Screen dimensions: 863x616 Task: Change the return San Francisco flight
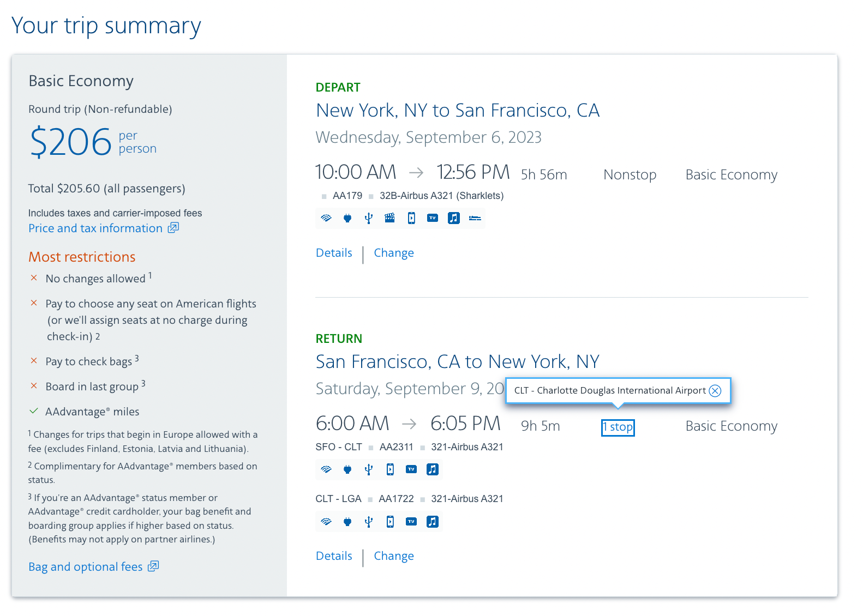[x=394, y=556]
